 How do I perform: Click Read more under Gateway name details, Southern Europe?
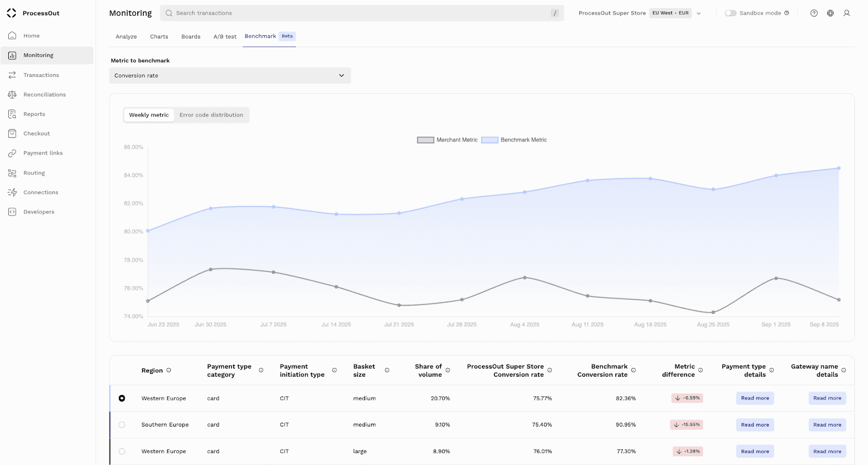point(827,425)
